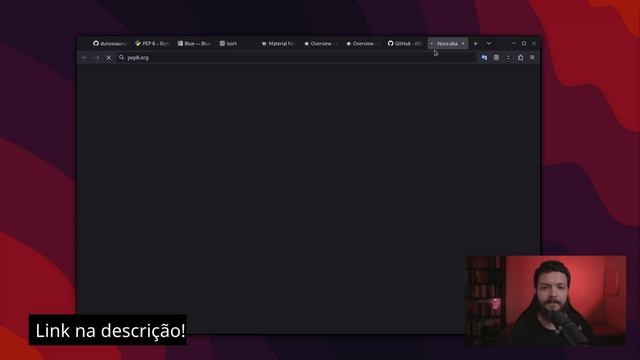This screenshot has height=360, width=640.
Task: Switch to the dunossauro GitHub tab
Action: (109, 43)
